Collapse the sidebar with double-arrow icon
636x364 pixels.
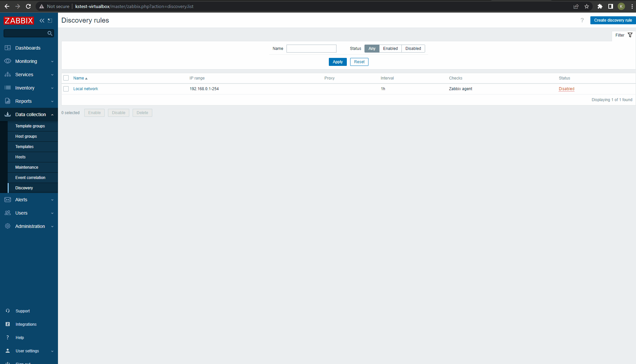(42, 21)
